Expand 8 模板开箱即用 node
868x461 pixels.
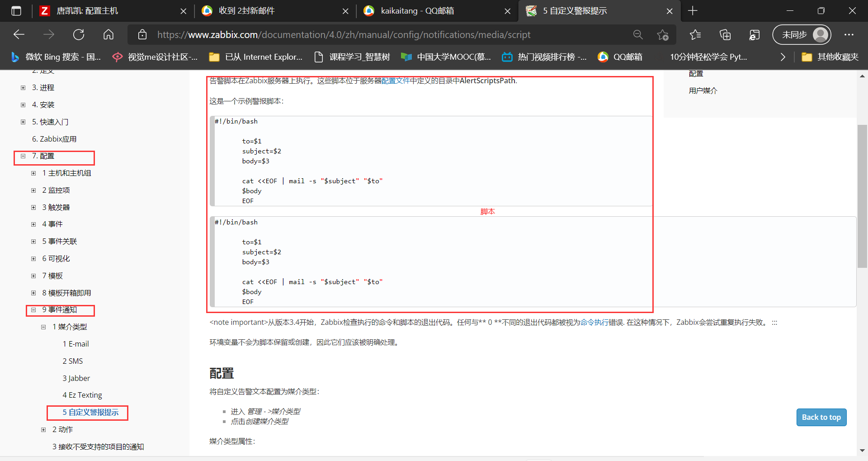coord(33,293)
